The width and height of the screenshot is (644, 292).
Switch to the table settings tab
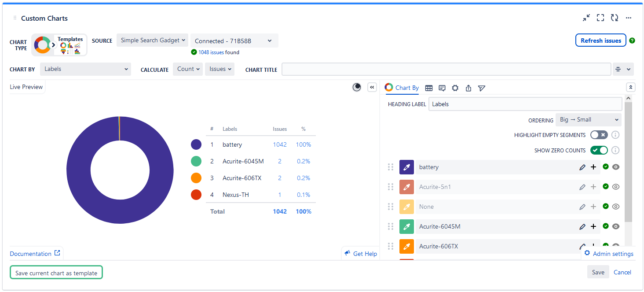[x=428, y=88]
